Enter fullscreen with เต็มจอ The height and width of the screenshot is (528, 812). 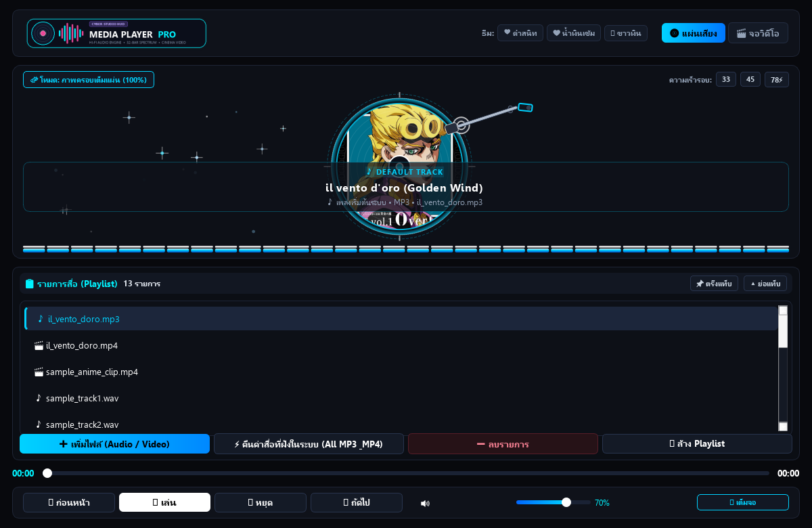pos(743,502)
